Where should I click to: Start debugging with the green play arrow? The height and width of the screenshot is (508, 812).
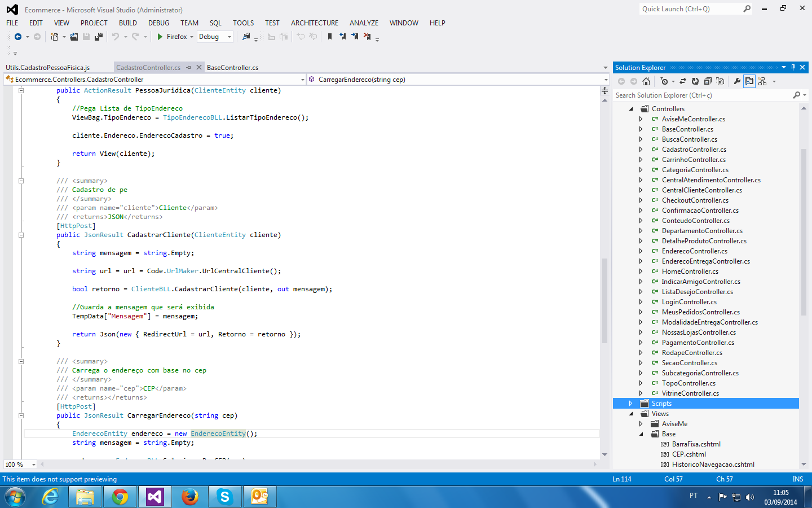coord(160,37)
